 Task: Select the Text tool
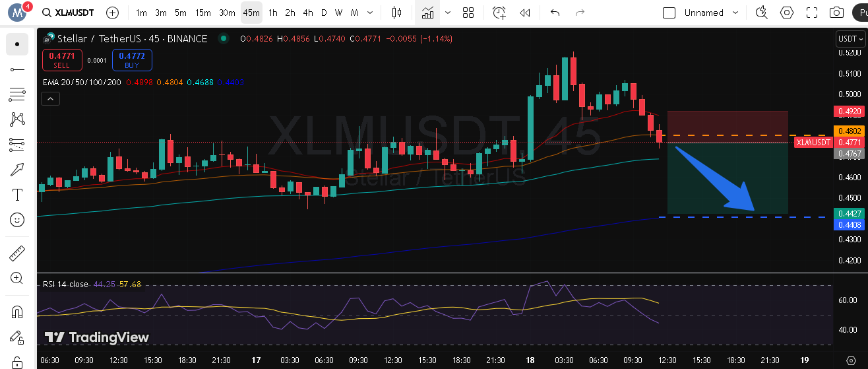pos(17,195)
